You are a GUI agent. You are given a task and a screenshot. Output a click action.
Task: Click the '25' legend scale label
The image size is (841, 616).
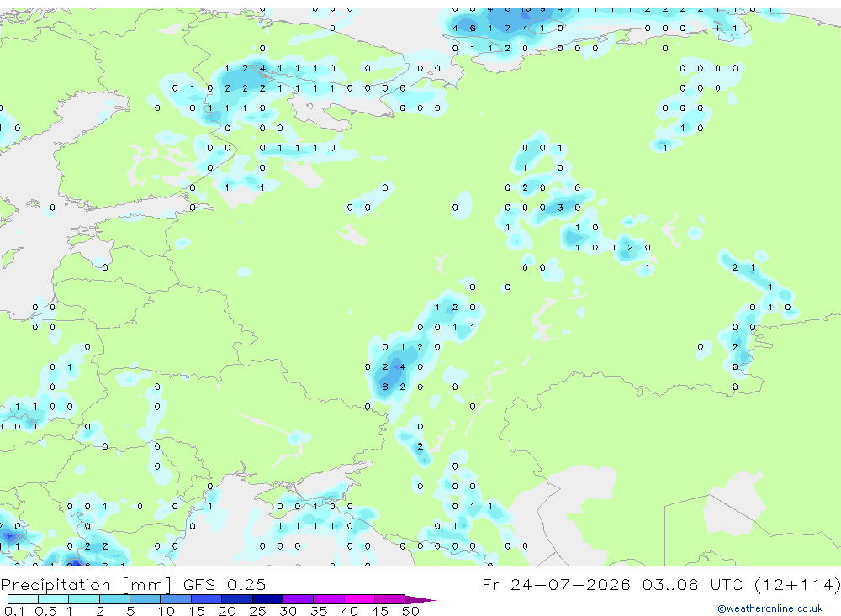coord(257,611)
